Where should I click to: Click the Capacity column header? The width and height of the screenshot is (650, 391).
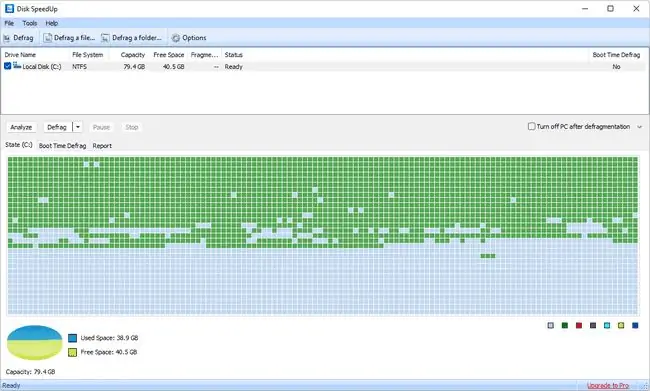tap(133, 55)
